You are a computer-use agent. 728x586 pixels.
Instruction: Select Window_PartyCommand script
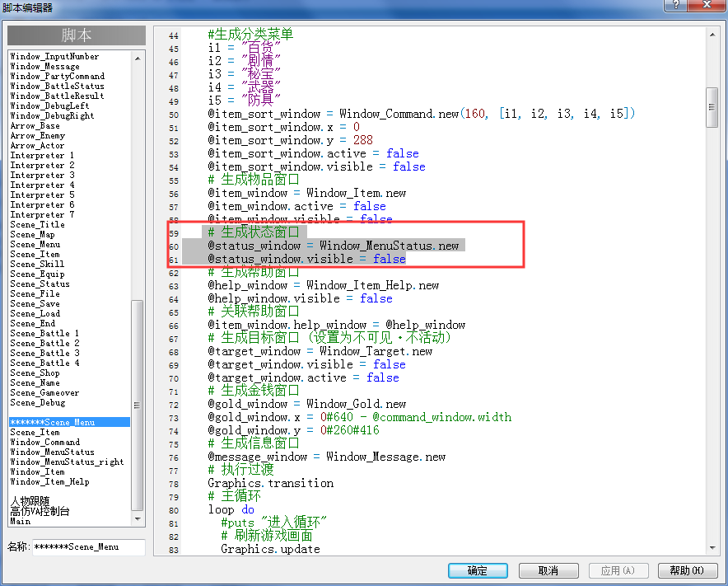click(x=57, y=76)
